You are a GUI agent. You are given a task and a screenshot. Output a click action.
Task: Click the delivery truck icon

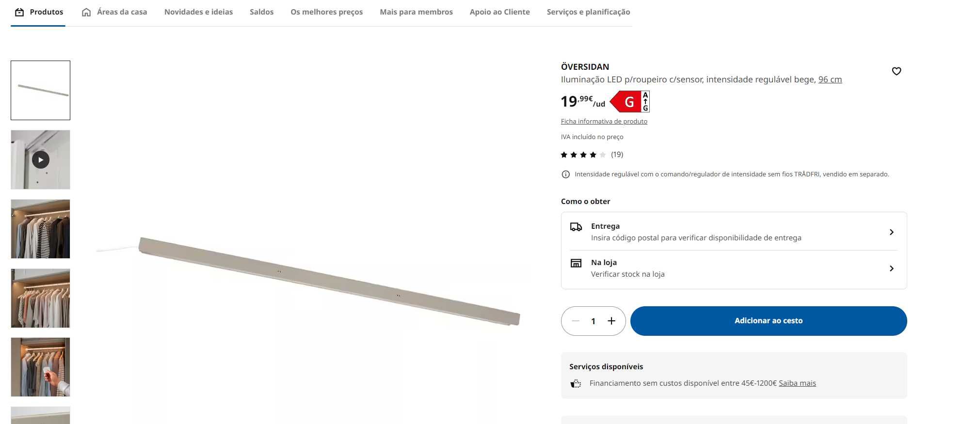coord(576,227)
